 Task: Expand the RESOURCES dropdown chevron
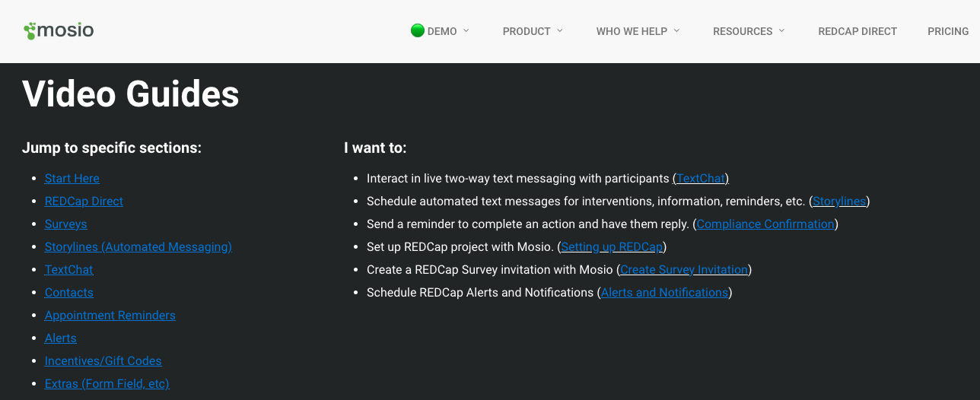(x=781, y=30)
